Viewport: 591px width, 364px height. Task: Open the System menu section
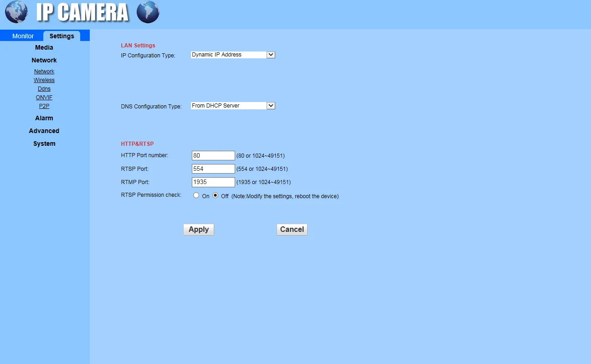[44, 144]
